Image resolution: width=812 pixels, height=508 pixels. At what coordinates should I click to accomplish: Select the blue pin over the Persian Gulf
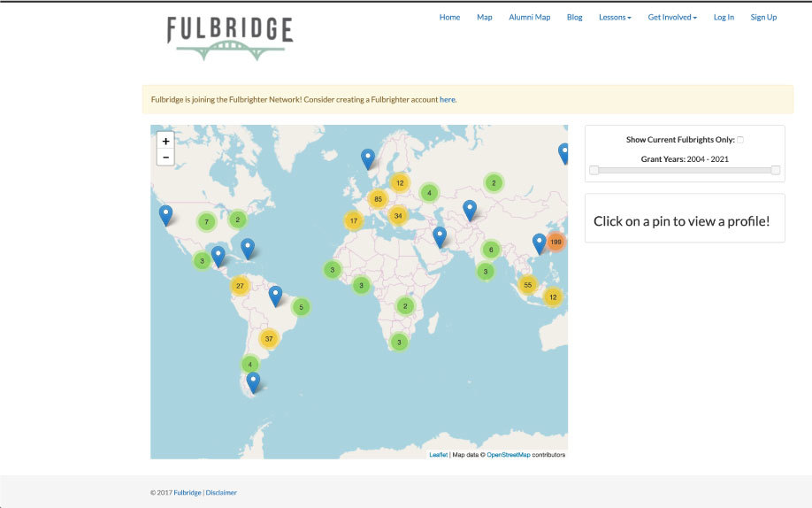coord(440,237)
